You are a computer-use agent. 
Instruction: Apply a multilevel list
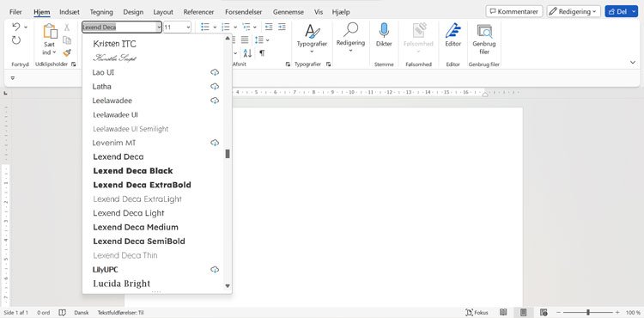tap(246, 28)
